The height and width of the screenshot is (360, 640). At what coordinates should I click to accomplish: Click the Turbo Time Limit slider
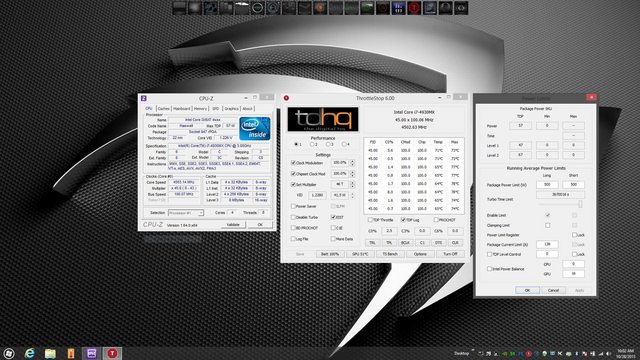click(560, 204)
